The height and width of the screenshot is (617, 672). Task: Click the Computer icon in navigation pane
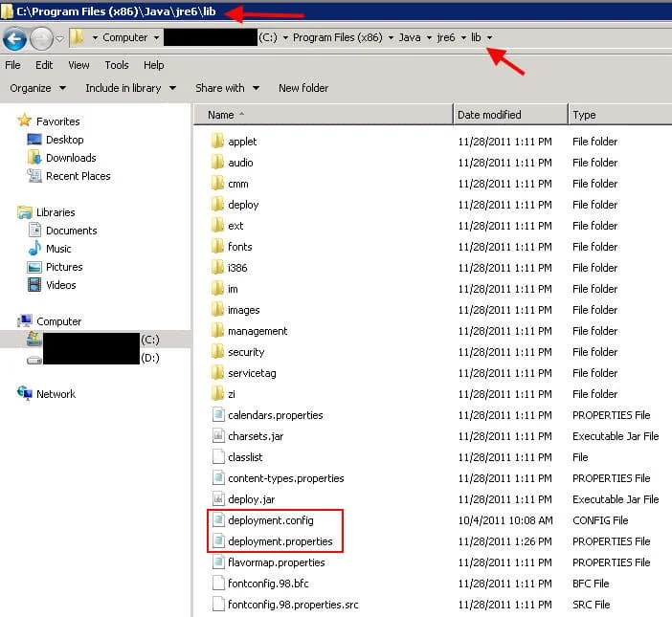[x=25, y=320]
